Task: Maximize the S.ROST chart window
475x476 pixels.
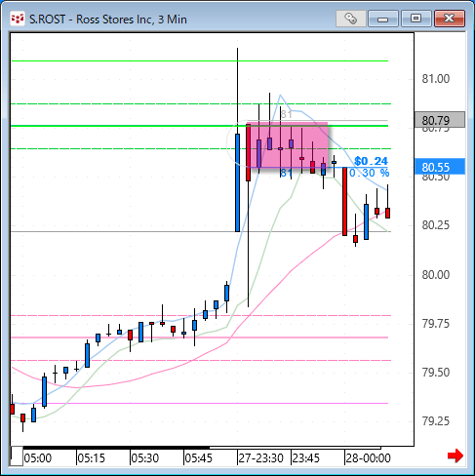Action: pos(416,19)
